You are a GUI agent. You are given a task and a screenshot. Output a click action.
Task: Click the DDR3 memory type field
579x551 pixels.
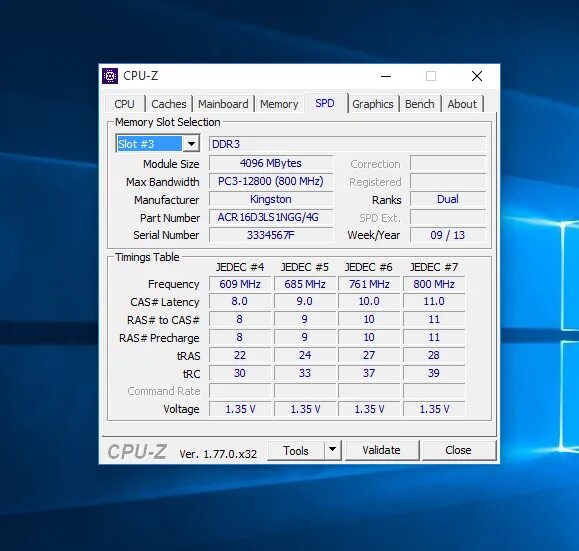(347, 144)
